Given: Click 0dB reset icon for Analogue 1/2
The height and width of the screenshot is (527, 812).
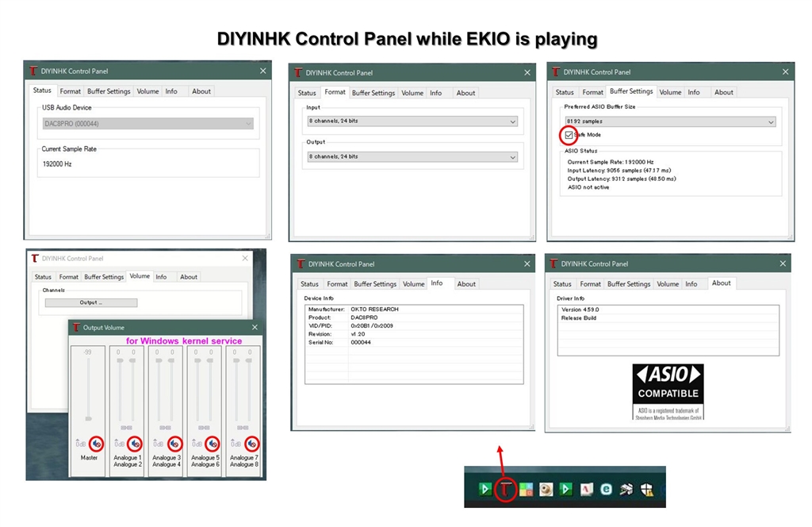Looking at the screenshot, I should click(119, 444).
